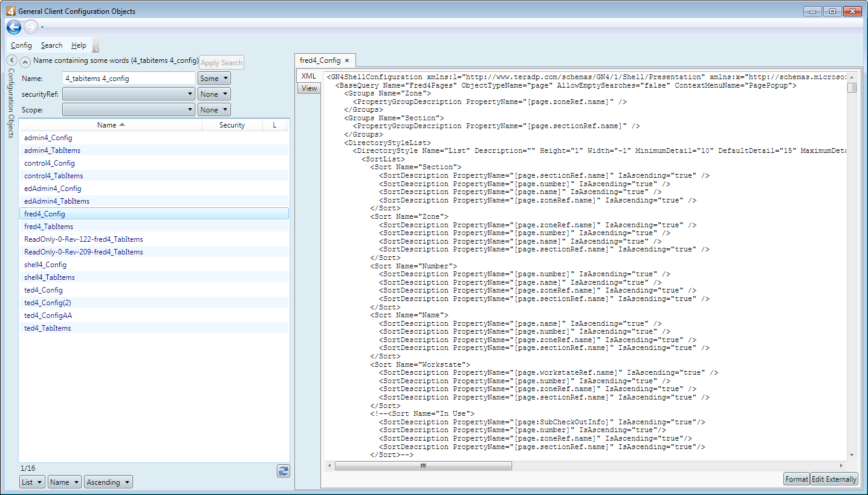Click the horizontal scrollbar left arrow
Viewport: 868px width, 495px height.
coord(329,466)
